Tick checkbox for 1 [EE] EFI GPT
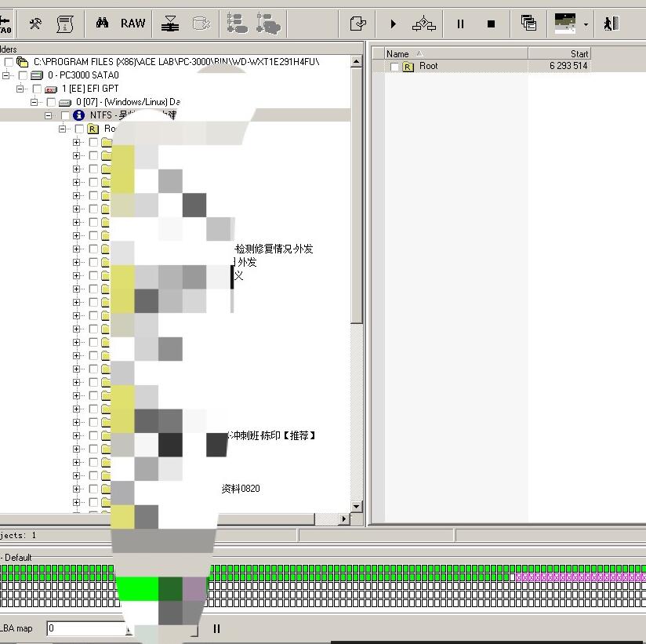The width and height of the screenshot is (646, 644). pos(37,89)
